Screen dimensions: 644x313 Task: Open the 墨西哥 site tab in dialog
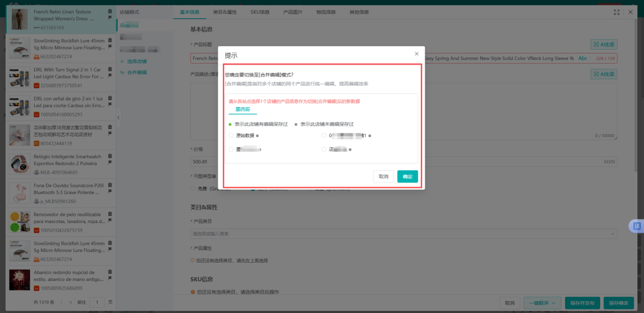tap(242, 109)
